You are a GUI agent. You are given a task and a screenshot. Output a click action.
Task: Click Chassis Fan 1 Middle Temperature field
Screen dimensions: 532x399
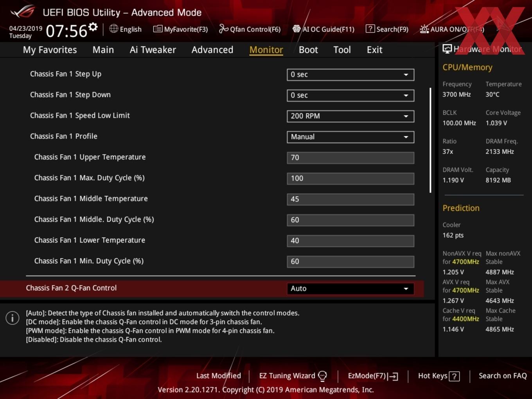tap(350, 199)
